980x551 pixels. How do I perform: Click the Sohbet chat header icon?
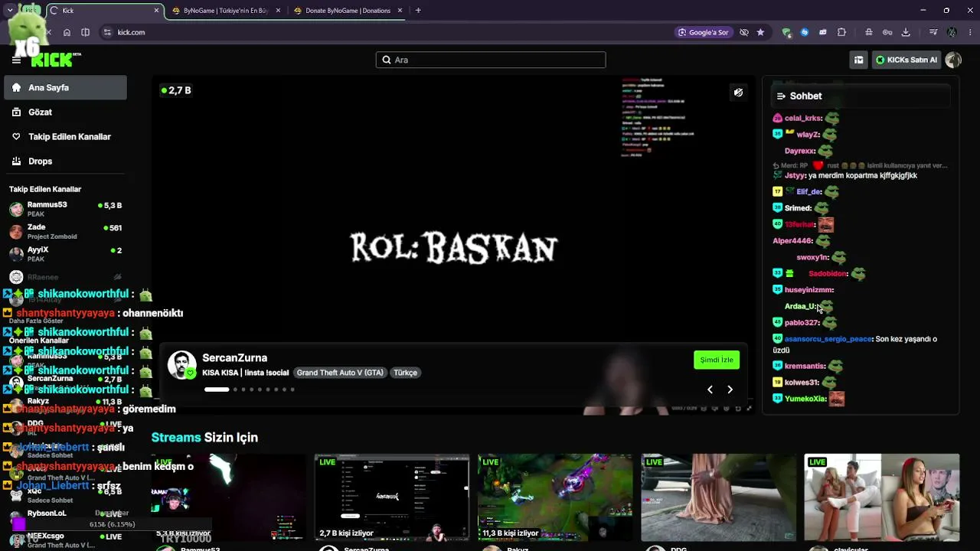[x=781, y=96]
